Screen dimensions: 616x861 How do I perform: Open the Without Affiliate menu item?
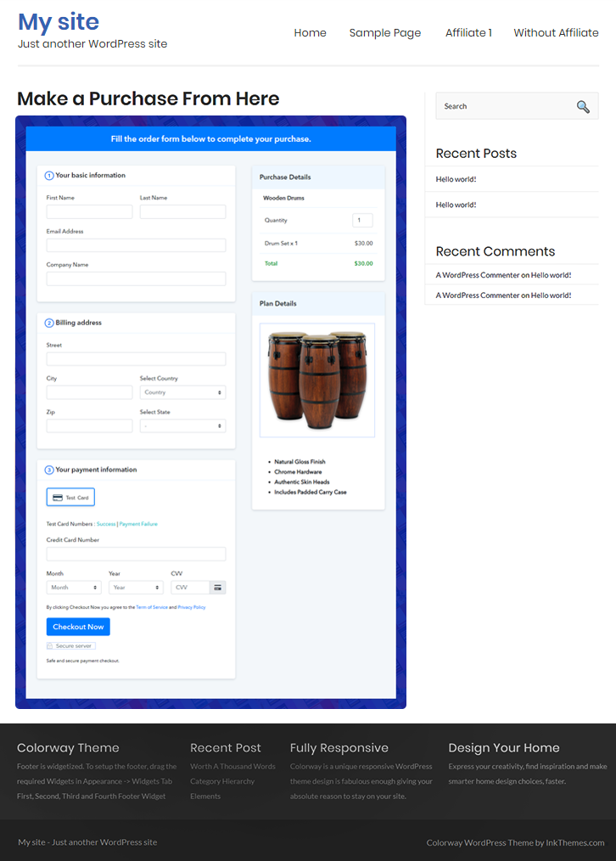coord(556,33)
